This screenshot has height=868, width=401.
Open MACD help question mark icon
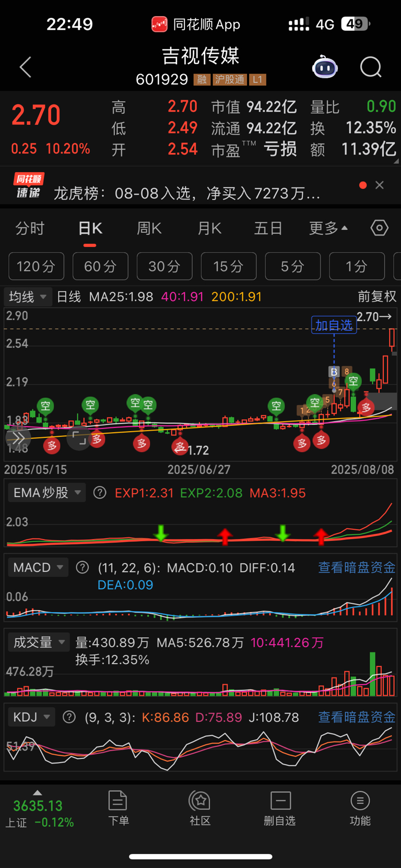pos(82,567)
